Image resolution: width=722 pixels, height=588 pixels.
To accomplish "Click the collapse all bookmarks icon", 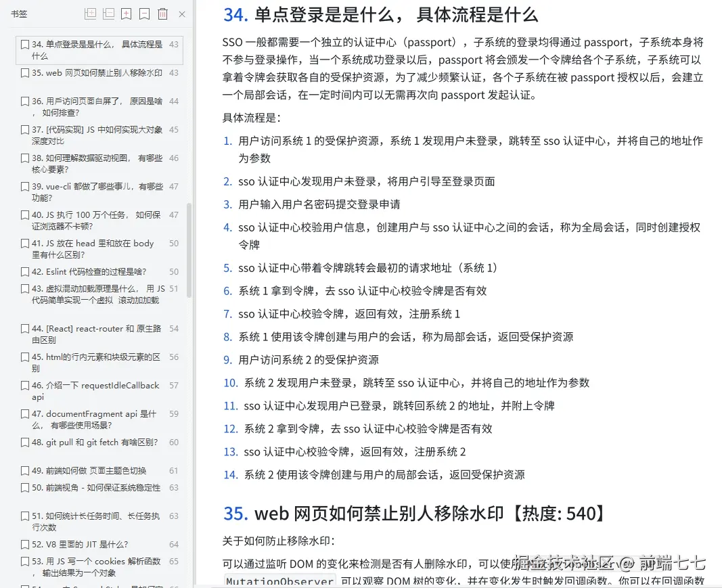I will 108,14.
